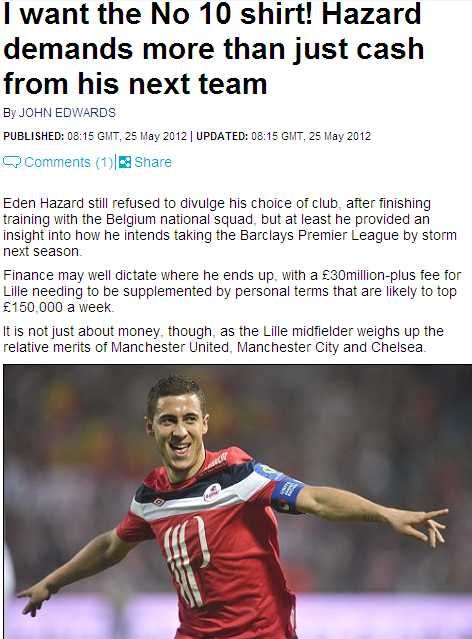Open the Comments (1) link
472x639 pixels.
pyautogui.click(x=68, y=162)
